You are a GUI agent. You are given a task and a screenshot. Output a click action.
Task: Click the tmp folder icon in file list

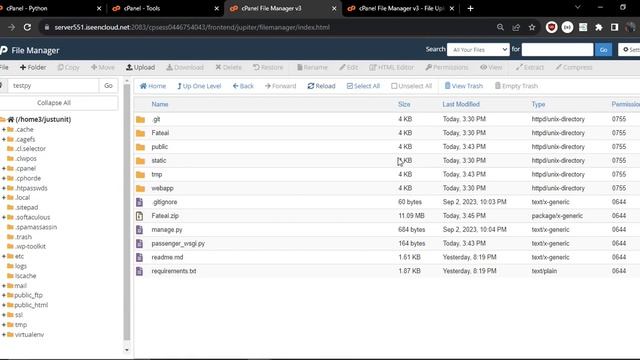pyautogui.click(x=140, y=175)
